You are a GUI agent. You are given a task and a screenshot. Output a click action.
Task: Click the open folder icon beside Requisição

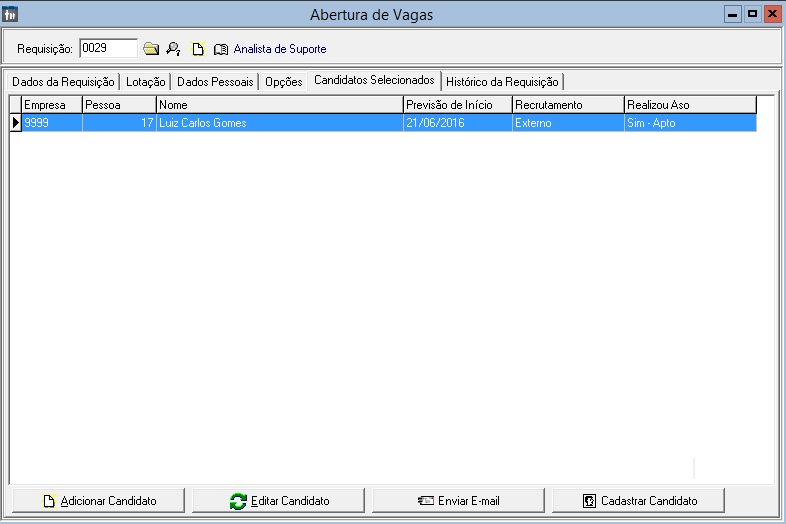pos(151,48)
